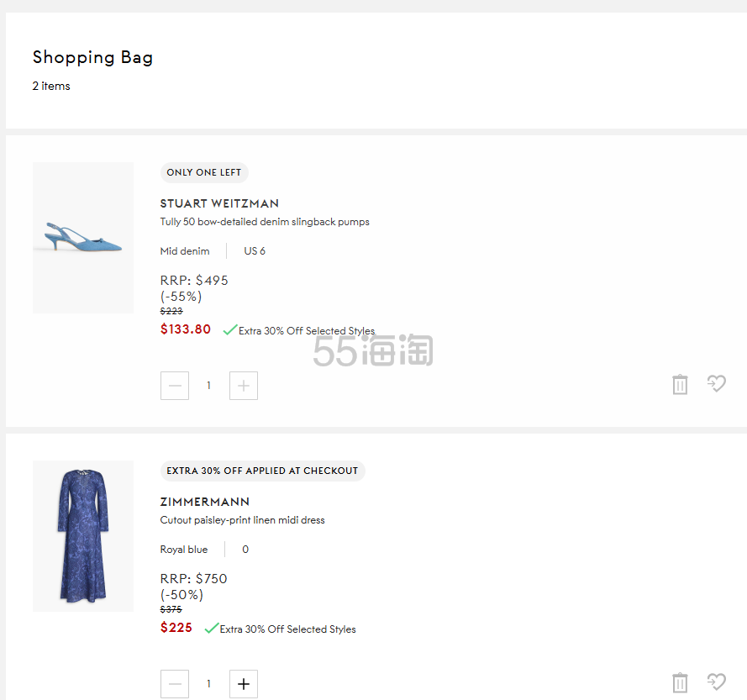Click the Extra 30% Off Applied badge
The width and height of the screenshot is (747, 700).
click(262, 471)
